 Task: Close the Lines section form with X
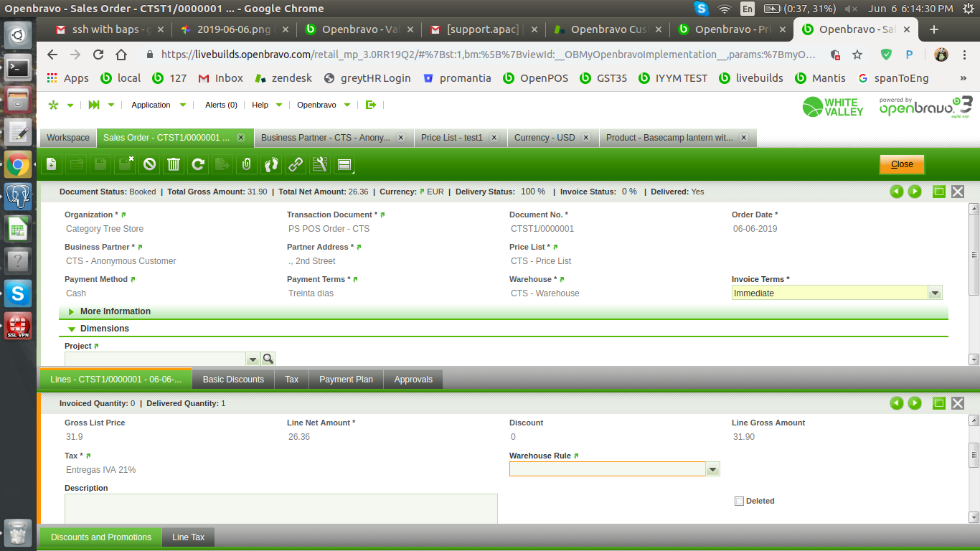958,403
